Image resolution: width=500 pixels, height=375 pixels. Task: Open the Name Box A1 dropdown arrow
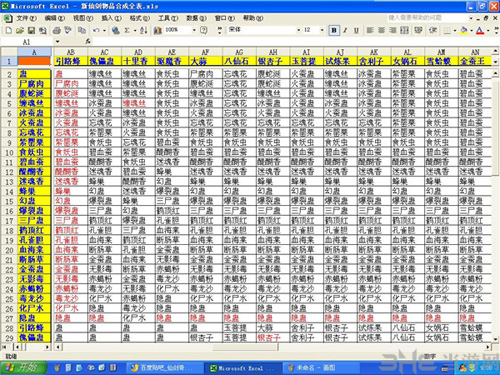pos(57,42)
